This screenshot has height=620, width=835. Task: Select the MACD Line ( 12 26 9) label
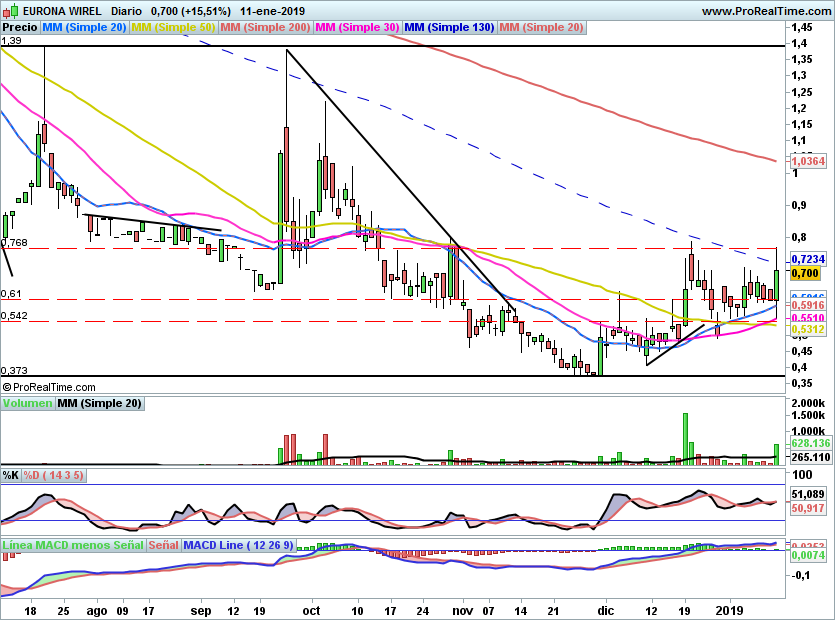coord(239,545)
